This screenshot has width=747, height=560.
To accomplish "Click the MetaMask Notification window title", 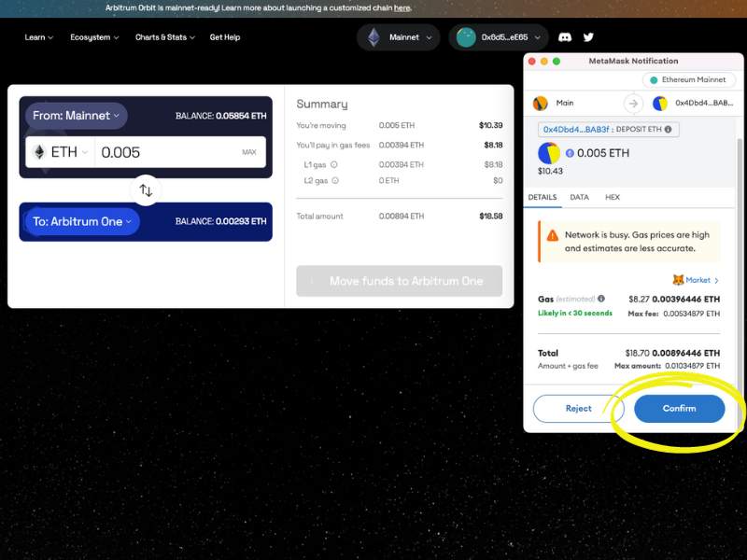I will [x=633, y=61].
